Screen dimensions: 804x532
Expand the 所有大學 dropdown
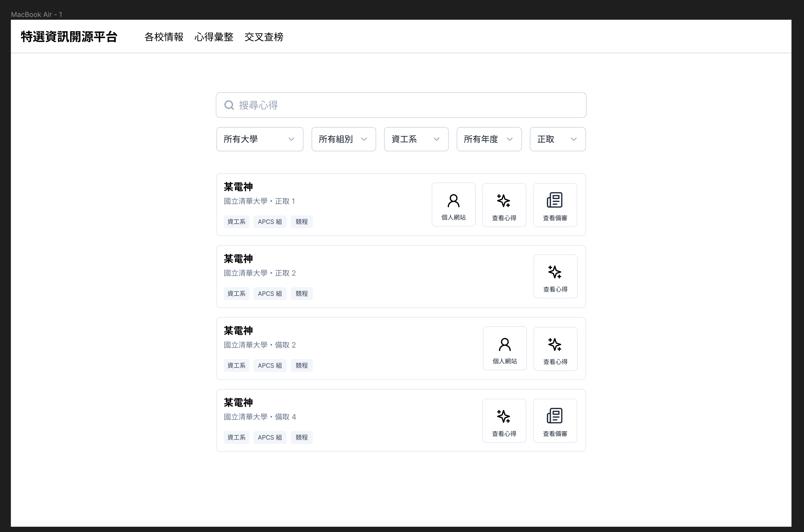click(259, 139)
